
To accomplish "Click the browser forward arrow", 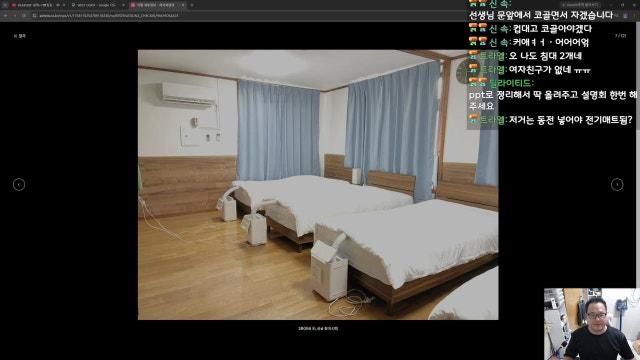I will (x=15, y=16).
